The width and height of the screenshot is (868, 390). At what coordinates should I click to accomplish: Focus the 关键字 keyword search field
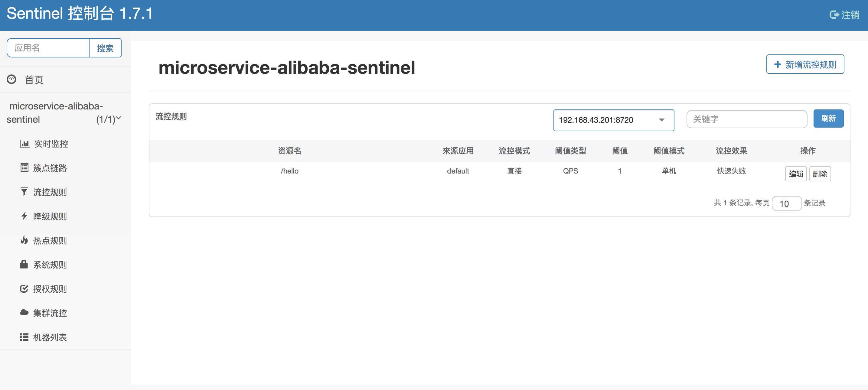pos(746,119)
